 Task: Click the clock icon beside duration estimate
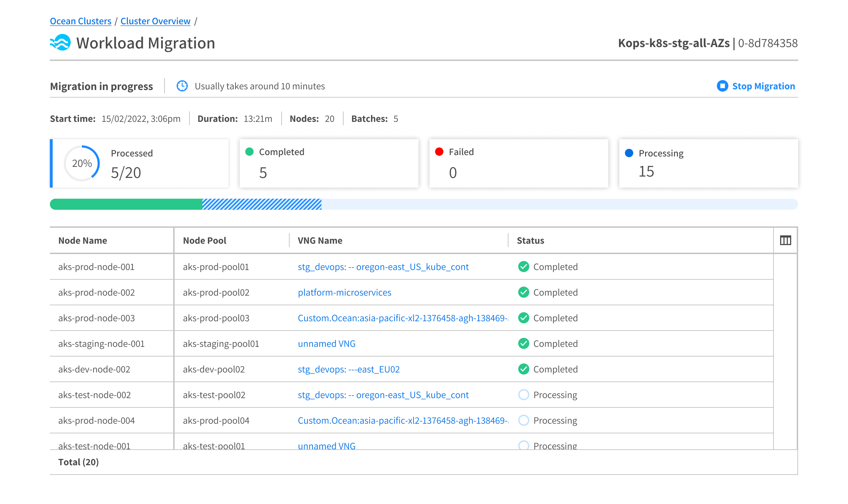click(x=182, y=86)
